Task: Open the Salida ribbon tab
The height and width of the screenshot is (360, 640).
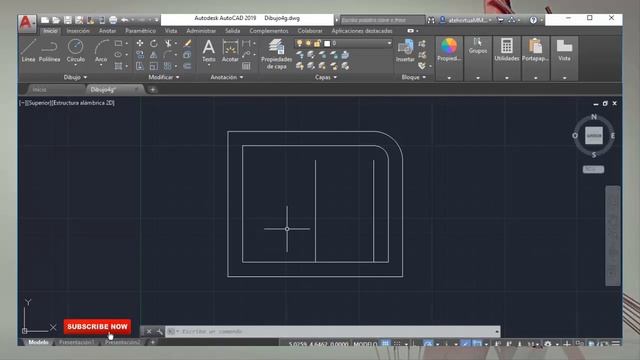Action: pyautogui.click(x=232, y=31)
